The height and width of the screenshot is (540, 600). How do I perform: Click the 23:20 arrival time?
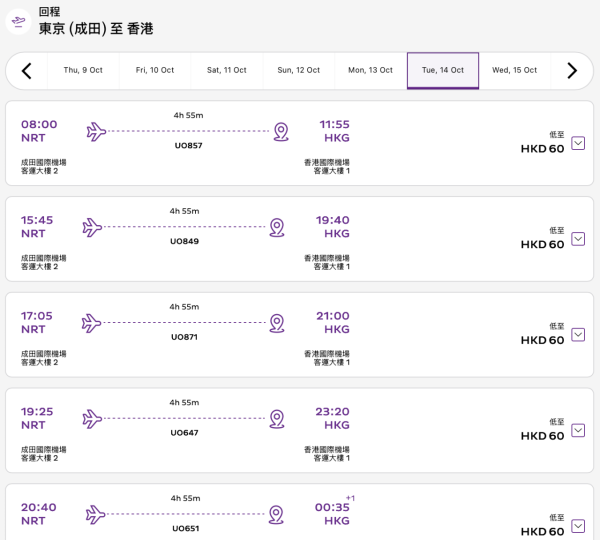tap(333, 411)
